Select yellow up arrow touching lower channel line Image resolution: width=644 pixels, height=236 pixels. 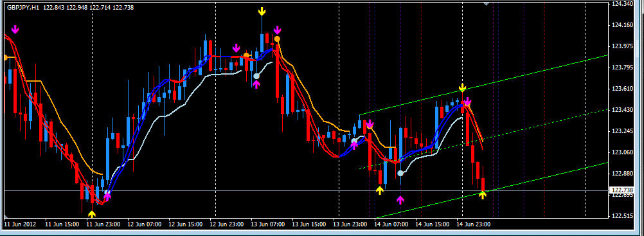(x=483, y=195)
